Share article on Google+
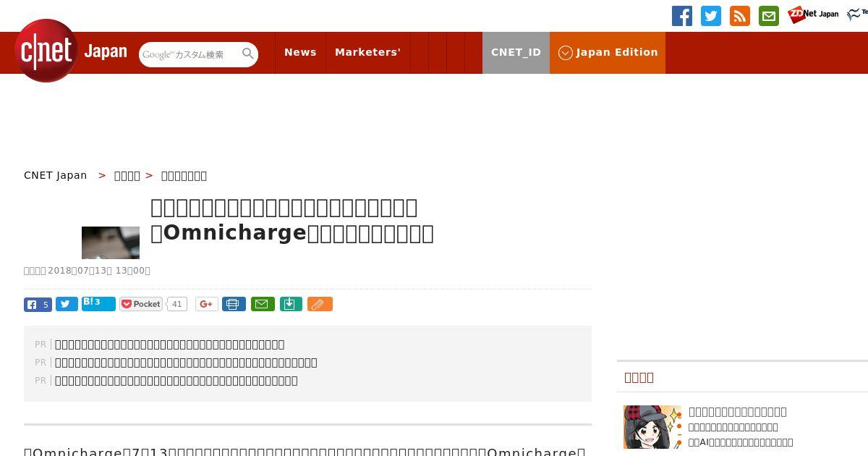This screenshot has height=456, width=868. (206, 304)
